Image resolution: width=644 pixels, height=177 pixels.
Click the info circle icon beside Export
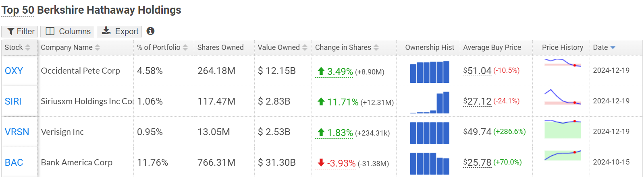point(150,31)
